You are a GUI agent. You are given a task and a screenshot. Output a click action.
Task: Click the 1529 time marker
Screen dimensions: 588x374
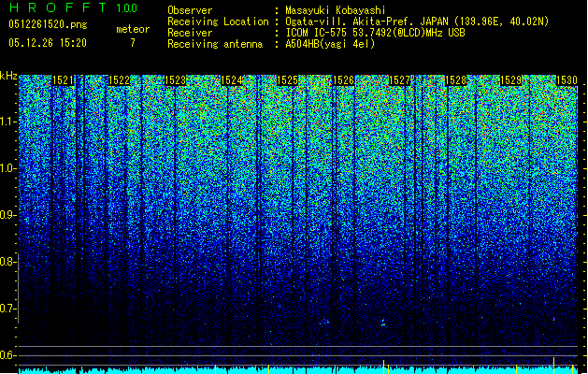(x=511, y=80)
